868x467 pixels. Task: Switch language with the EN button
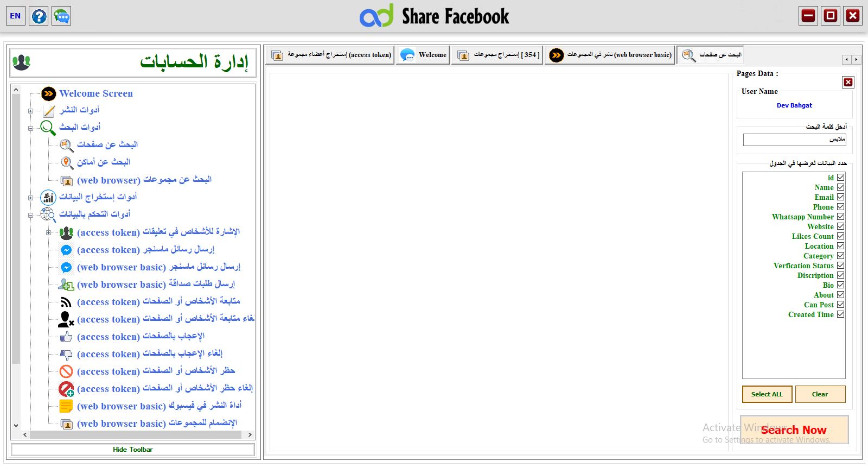pos(15,16)
